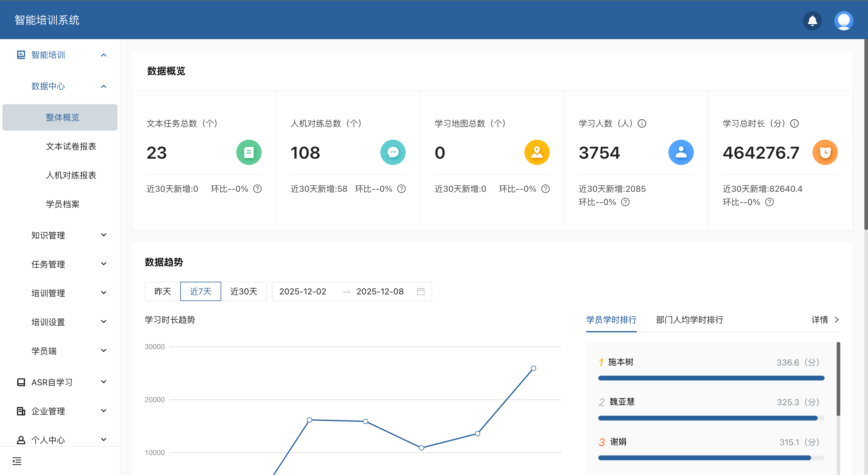The width and height of the screenshot is (868, 475).
Task: Click help icon in 文本任务总数 card
Action: pos(257,189)
